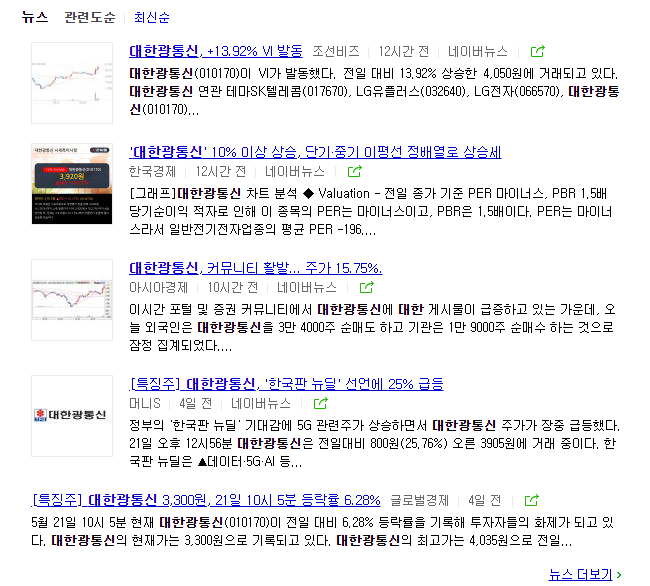Image resolution: width=650 pixels, height=586 pixels.
Task: Sort news by 관련도순
Action: point(90,17)
